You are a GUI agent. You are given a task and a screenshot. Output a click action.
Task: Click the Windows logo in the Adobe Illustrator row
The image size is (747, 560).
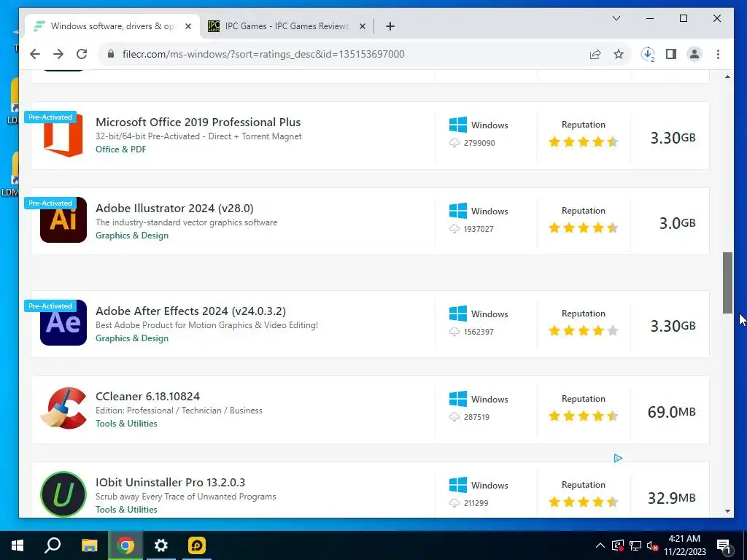pyautogui.click(x=458, y=211)
